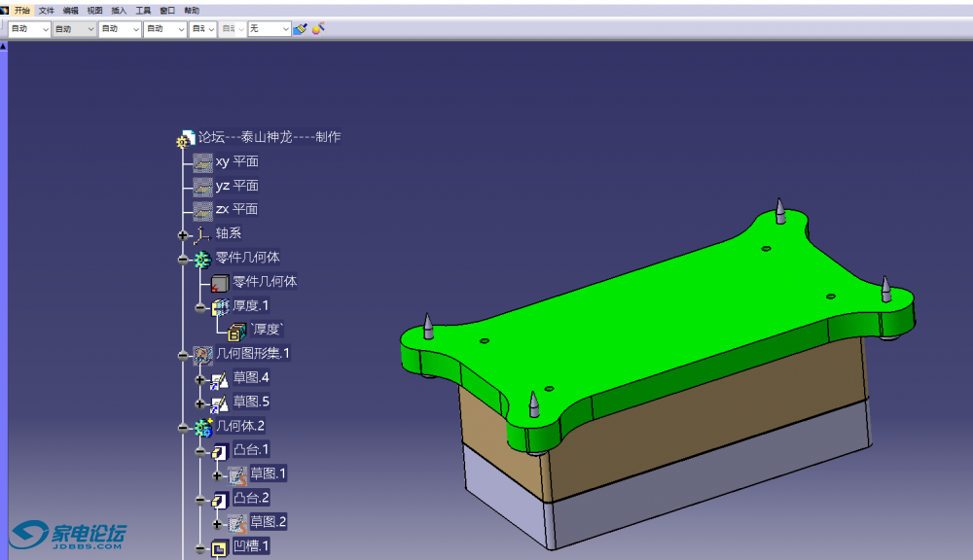Click the 草图.1 sketch icon

237,474
